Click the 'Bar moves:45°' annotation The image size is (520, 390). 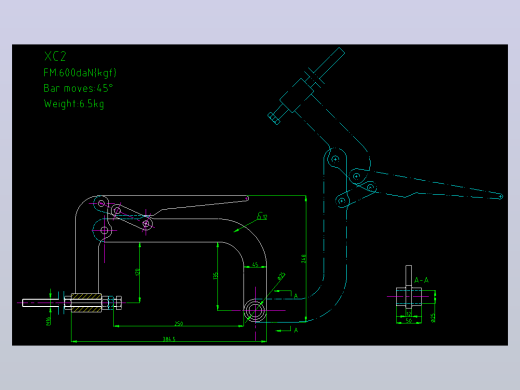point(78,88)
